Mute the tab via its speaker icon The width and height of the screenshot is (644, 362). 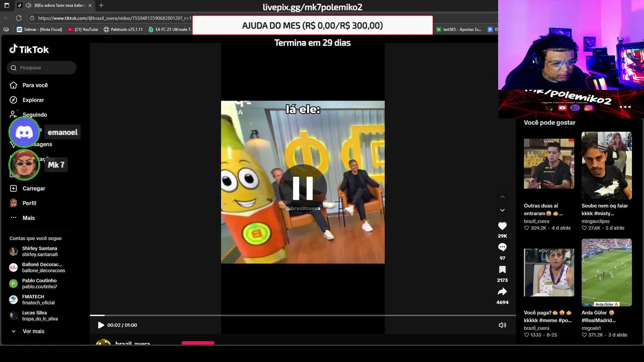click(29, 6)
